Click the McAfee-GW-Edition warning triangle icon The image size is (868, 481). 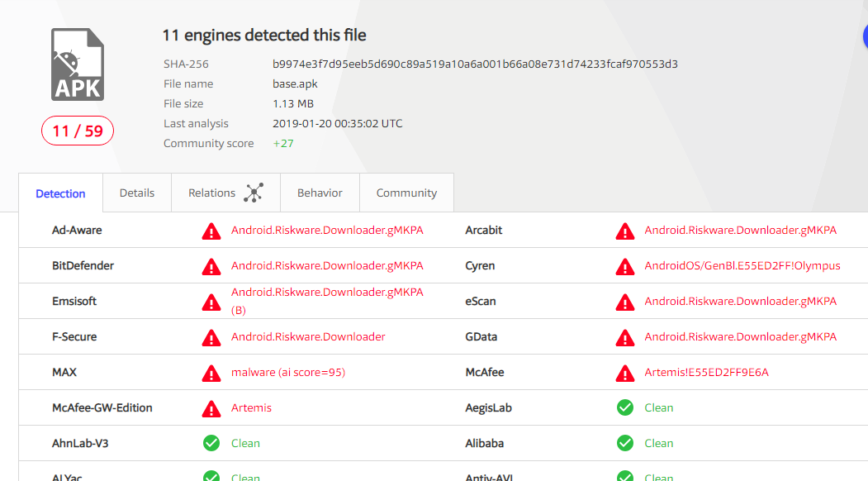tap(211, 407)
